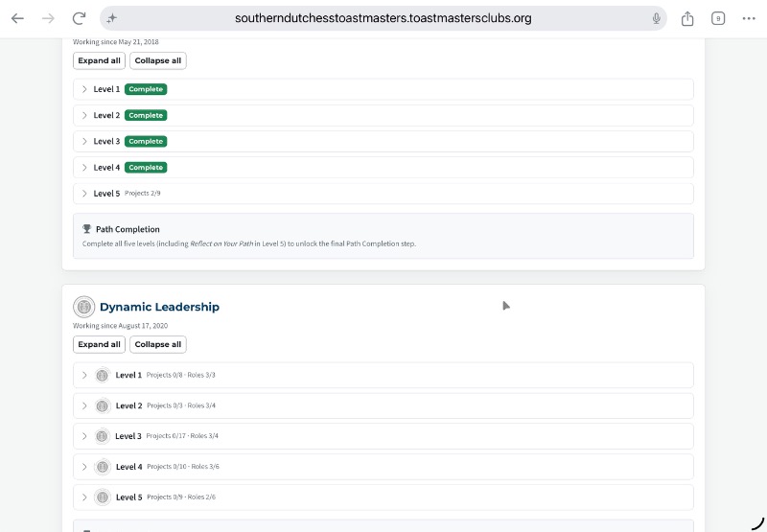Click the Dynamic Leadership path badge icon

83,307
